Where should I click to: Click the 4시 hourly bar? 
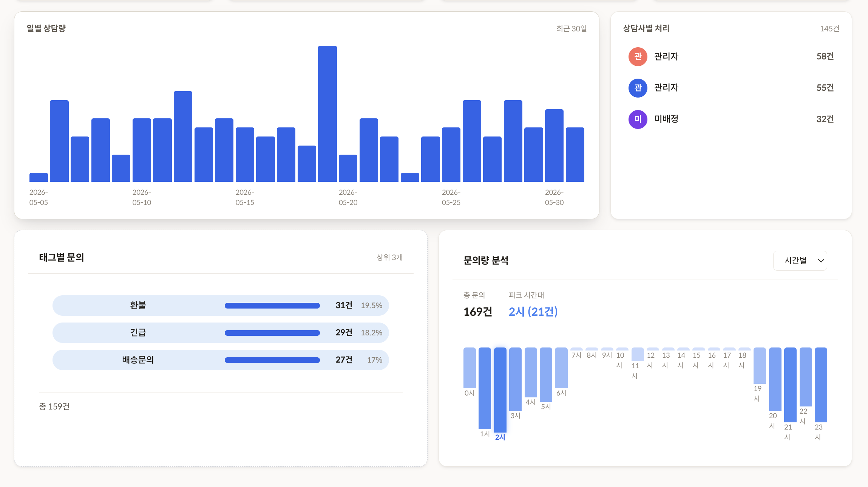click(531, 372)
